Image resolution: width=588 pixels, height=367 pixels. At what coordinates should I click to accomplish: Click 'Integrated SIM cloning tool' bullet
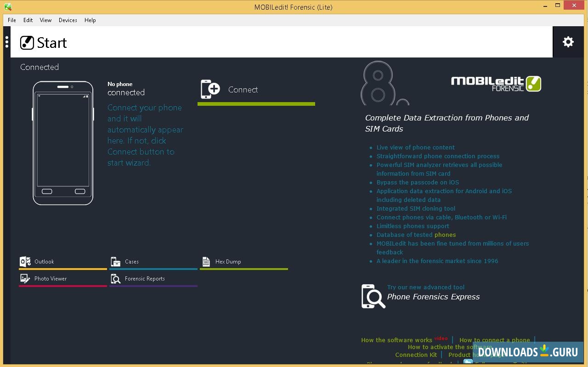pyautogui.click(x=416, y=209)
